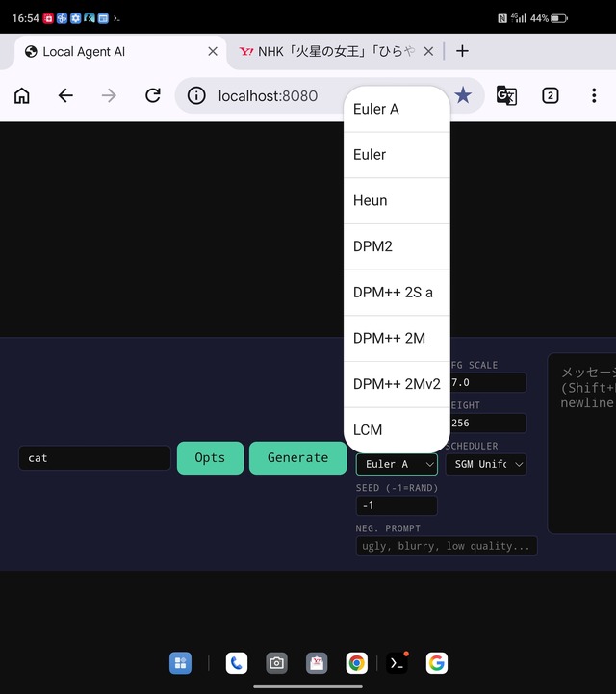
Task: Click the Opts button
Action: [210, 458]
